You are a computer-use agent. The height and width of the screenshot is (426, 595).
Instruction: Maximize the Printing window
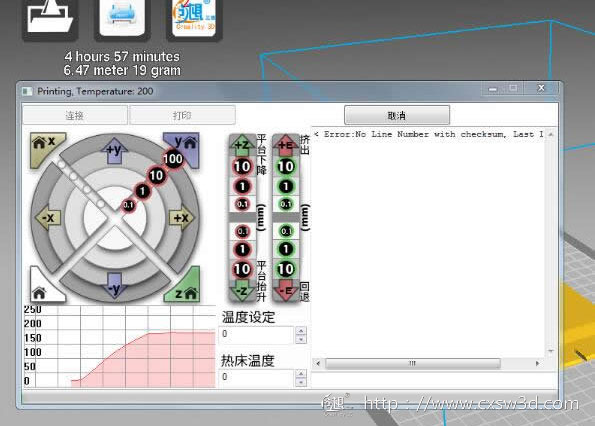(x=513, y=88)
